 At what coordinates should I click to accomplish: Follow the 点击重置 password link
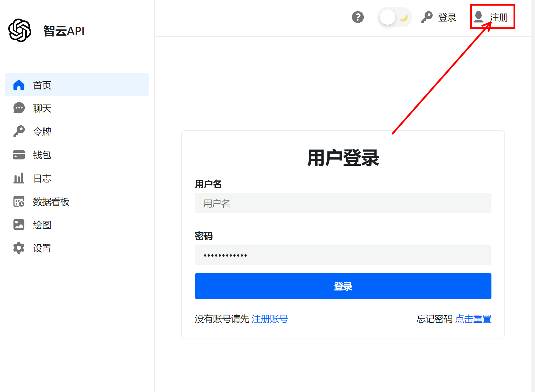(473, 319)
